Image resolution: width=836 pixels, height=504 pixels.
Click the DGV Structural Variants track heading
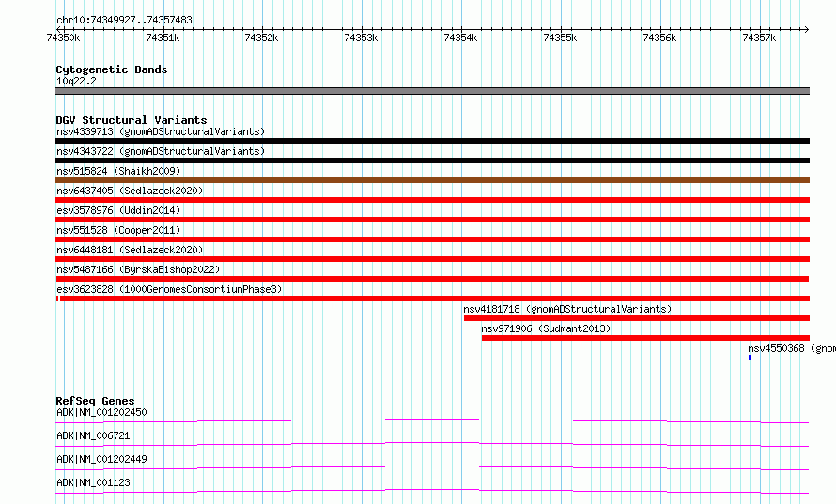pos(132,120)
